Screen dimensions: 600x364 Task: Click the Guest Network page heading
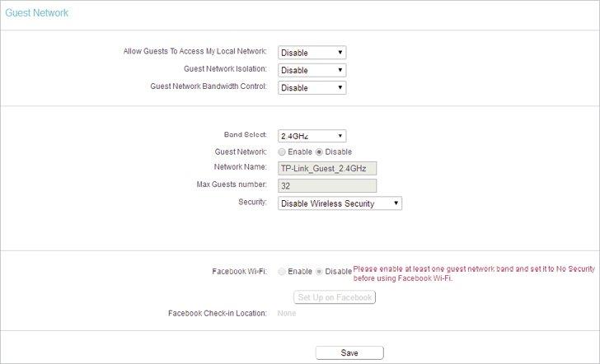click(x=37, y=12)
